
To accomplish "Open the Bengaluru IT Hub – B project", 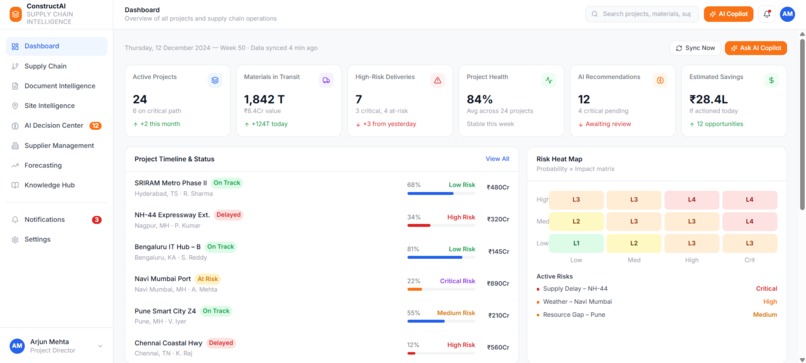I will (x=322, y=251).
